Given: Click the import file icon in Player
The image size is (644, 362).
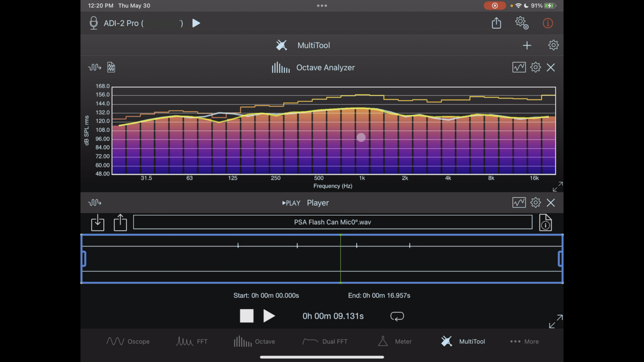Looking at the screenshot, I should click(97, 223).
